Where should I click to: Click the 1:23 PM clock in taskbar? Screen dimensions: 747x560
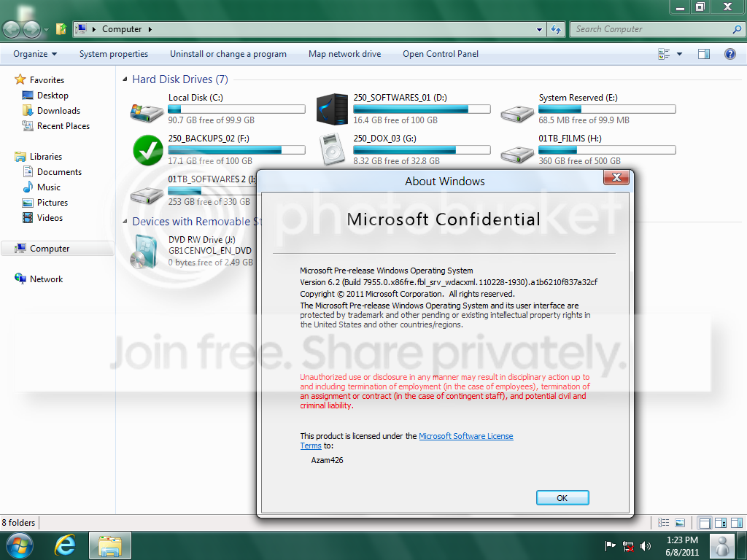pyautogui.click(x=682, y=540)
